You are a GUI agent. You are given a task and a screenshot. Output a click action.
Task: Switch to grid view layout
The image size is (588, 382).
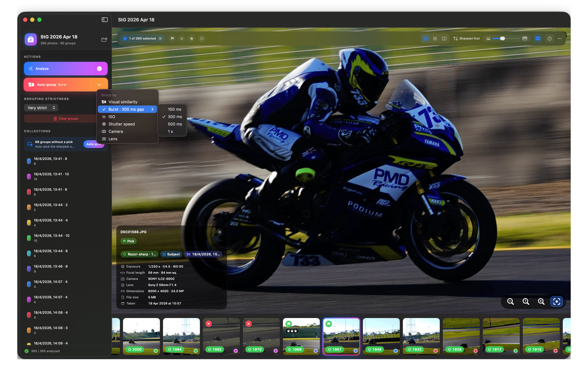click(x=435, y=39)
